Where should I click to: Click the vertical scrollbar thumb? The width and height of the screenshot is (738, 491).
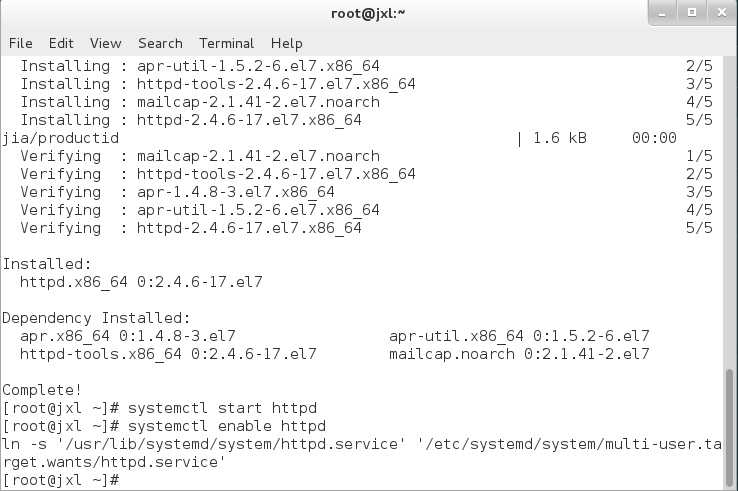[730, 426]
